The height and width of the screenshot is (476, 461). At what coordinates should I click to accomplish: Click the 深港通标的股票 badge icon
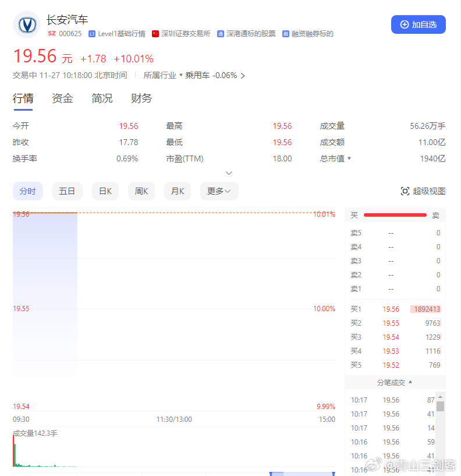221,34
